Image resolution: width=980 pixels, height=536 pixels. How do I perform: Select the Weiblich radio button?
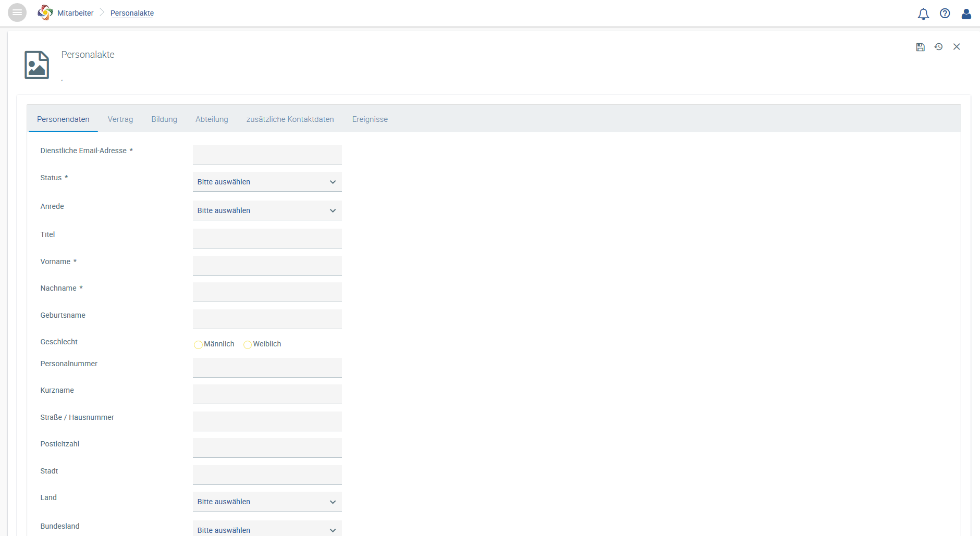point(248,344)
